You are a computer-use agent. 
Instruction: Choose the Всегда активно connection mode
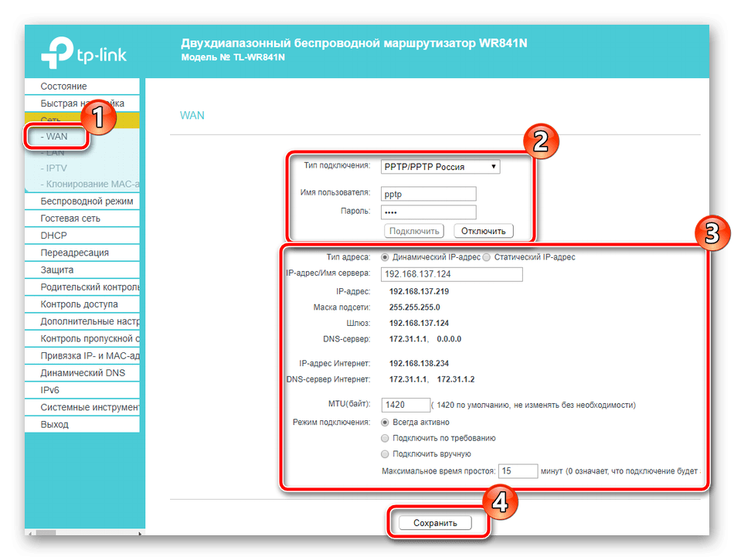point(386,423)
